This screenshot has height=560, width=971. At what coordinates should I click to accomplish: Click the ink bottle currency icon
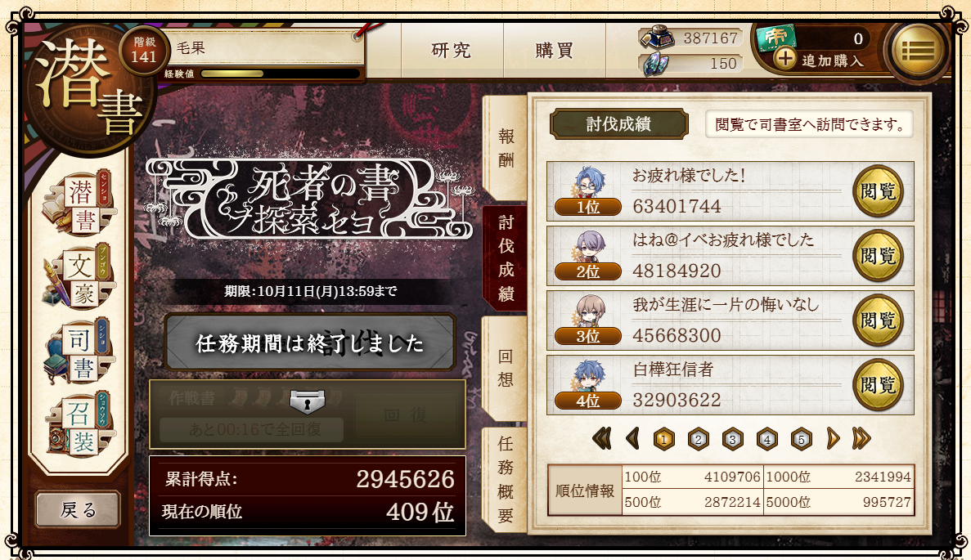(656, 38)
